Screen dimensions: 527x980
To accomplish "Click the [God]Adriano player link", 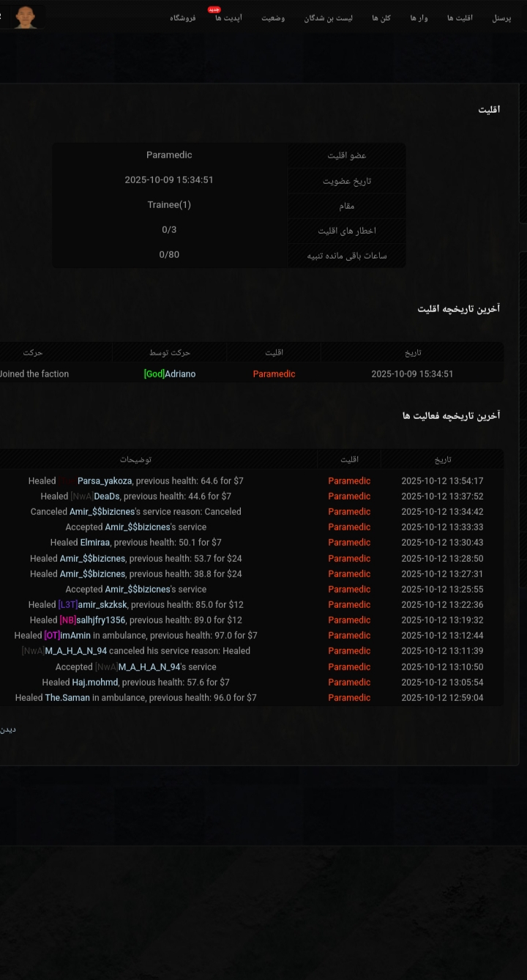I will coord(170,374).
